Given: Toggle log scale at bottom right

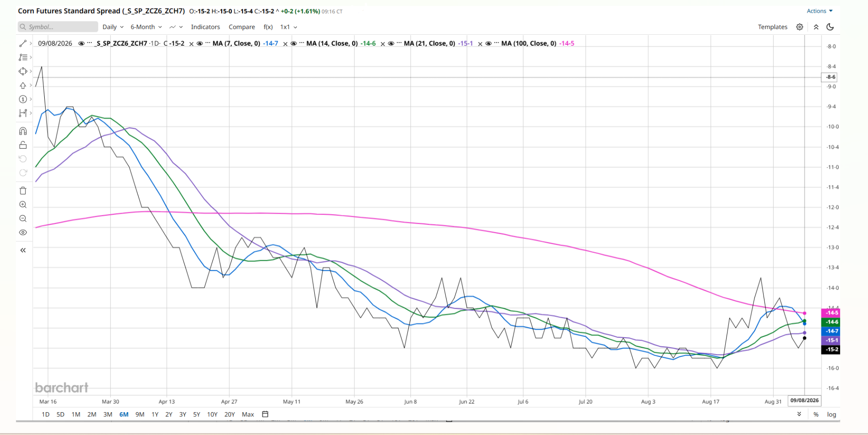Looking at the screenshot, I should 832,414.
